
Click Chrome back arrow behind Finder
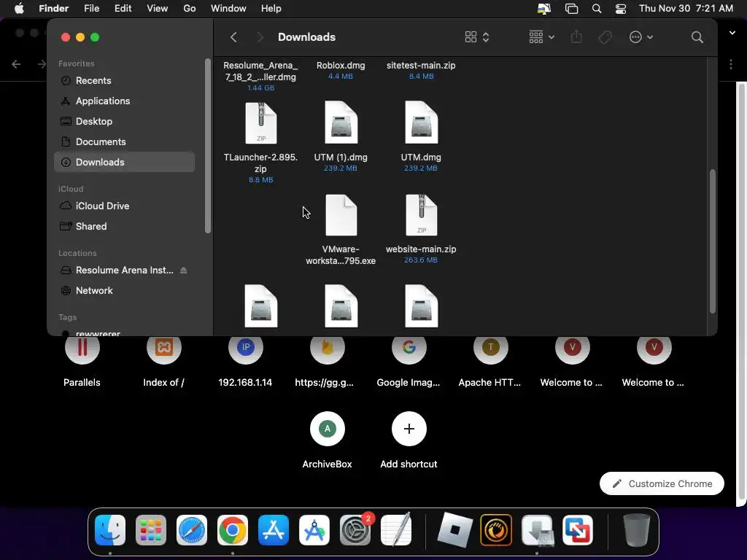[x=16, y=64]
